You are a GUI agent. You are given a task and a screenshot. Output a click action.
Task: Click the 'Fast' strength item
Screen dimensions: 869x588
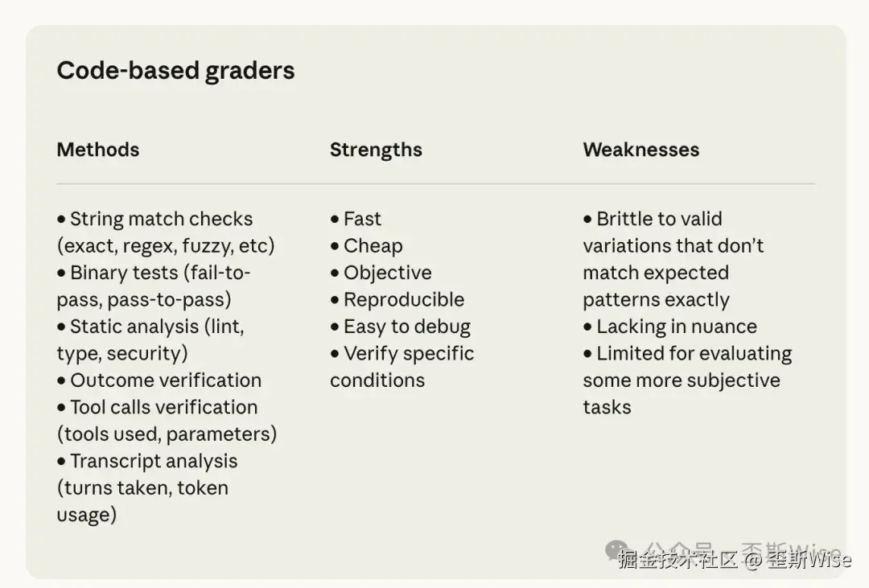pos(356,219)
